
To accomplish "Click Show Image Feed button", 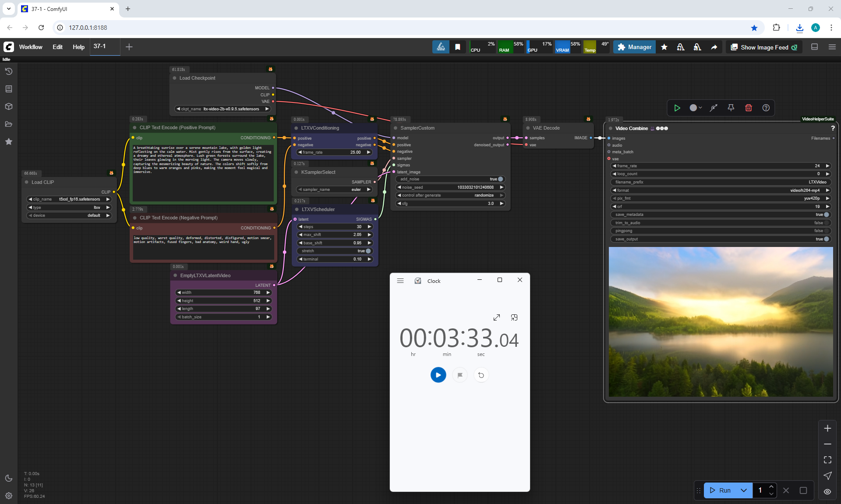I will (x=764, y=47).
